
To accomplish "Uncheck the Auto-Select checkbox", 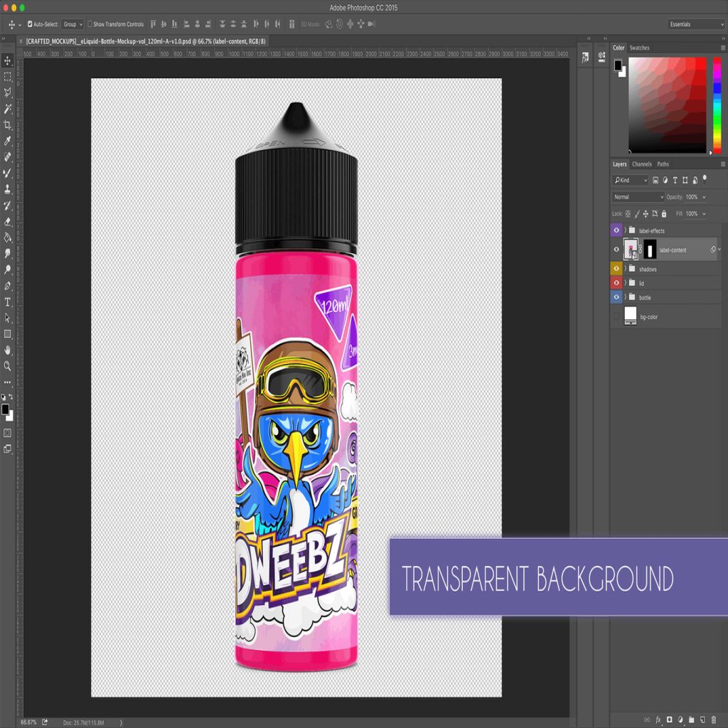I will pyautogui.click(x=30, y=24).
